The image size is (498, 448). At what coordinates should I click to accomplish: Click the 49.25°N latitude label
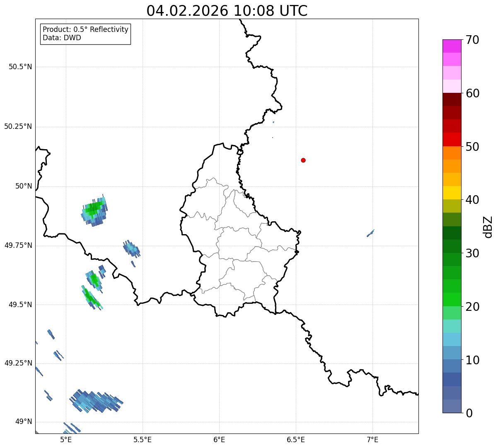(18, 363)
